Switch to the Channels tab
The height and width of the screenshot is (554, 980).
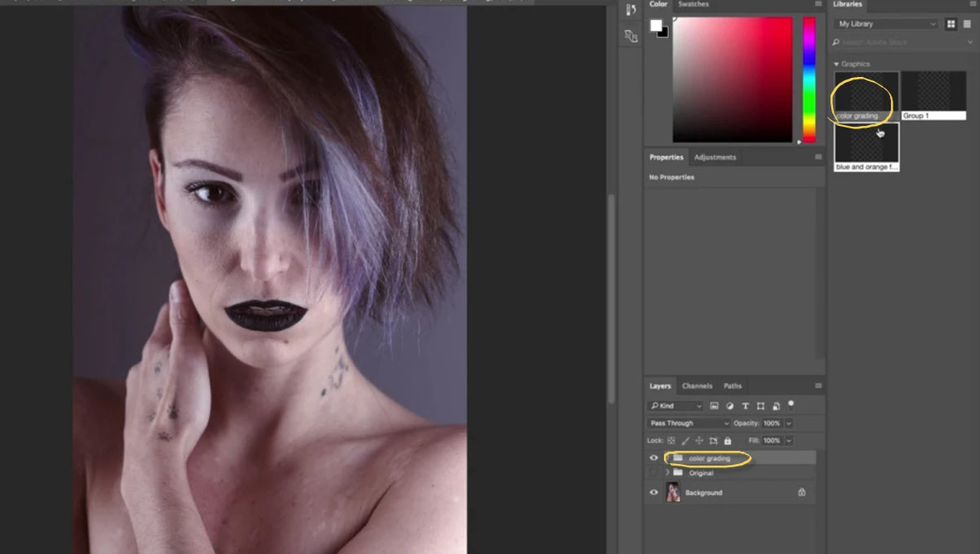click(x=697, y=385)
